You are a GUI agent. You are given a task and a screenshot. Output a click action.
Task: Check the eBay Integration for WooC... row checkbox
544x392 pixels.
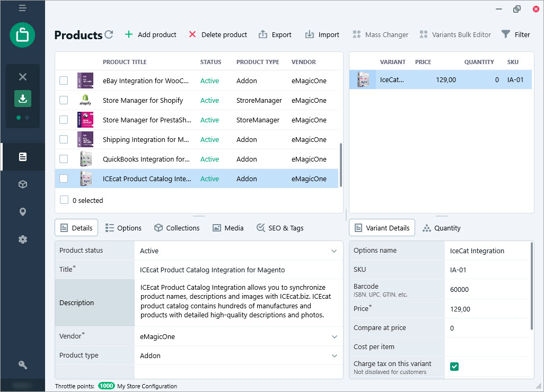point(64,81)
